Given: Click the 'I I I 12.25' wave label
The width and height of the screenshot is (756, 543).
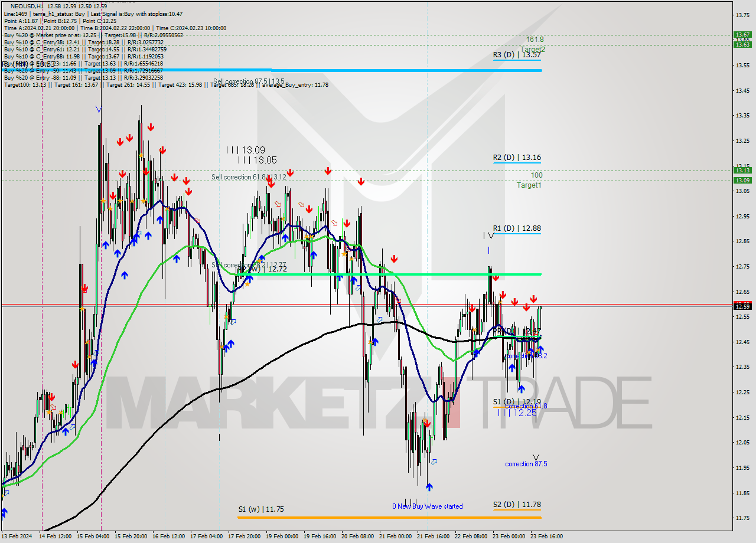Looking at the screenshot, I should 516,413.
